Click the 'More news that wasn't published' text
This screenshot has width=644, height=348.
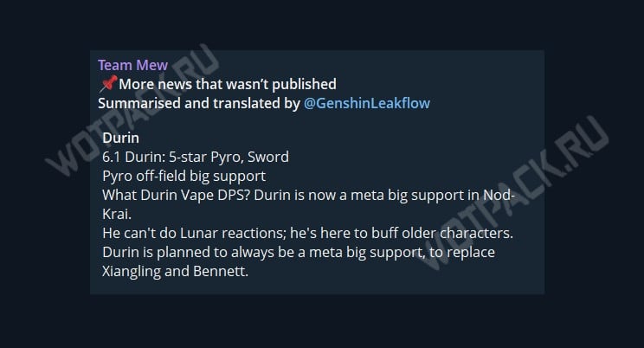[x=228, y=84]
